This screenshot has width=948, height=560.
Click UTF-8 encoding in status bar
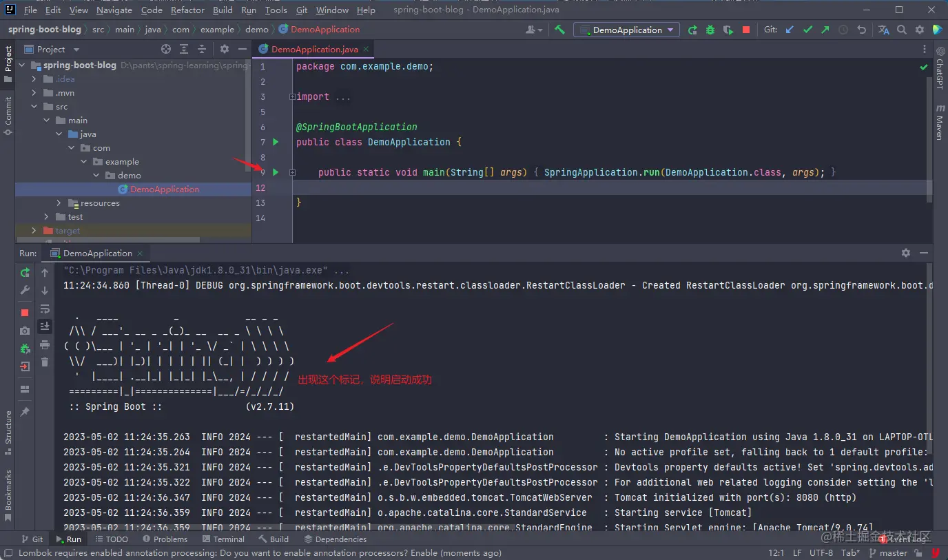click(x=821, y=552)
